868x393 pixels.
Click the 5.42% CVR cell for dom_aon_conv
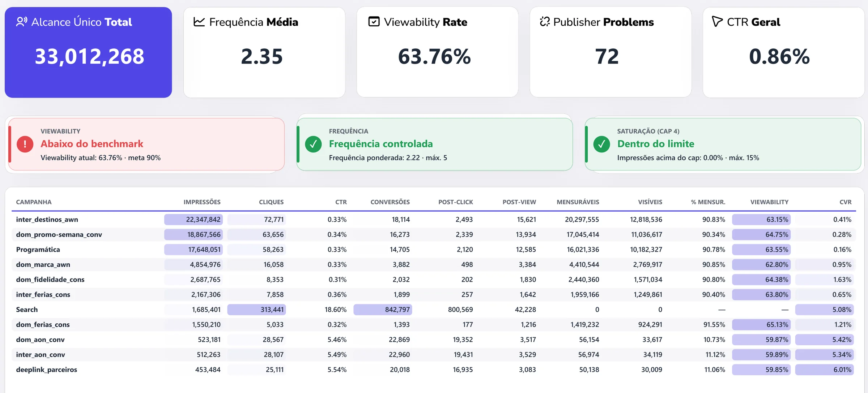click(825, 340)
